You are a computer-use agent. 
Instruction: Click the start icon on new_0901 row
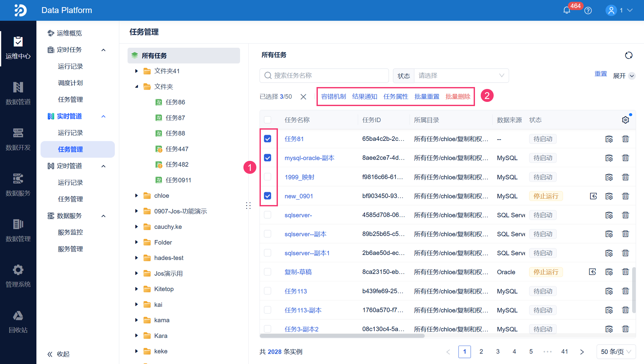coord(593,196)
